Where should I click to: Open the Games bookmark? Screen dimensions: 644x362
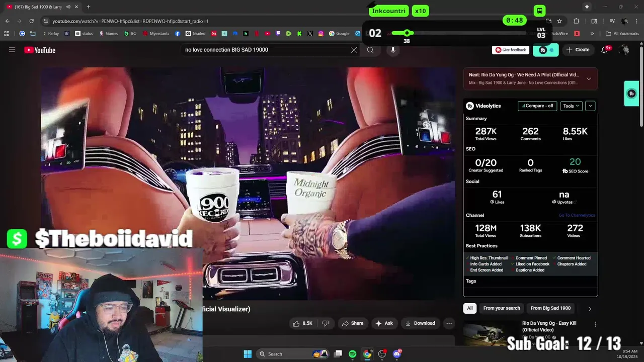(x=109, y=34)
